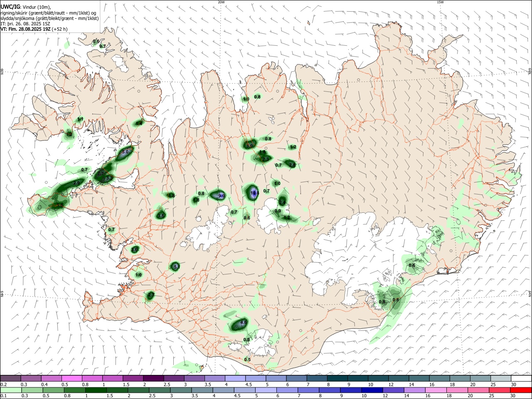This screenshot has width=532, height=399.
Task: Click the 2.3 precipitation value label
Action: point(265,159)
